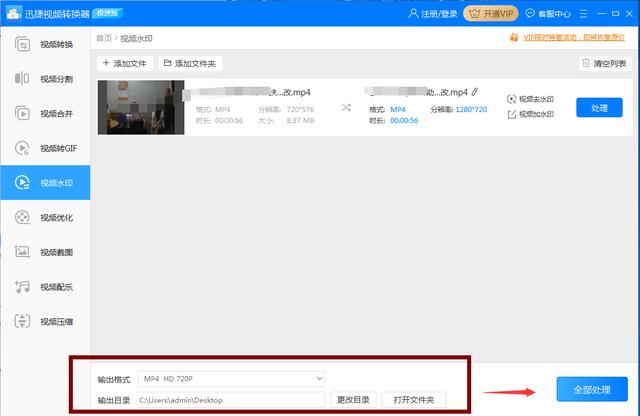Click the video thumbnail preview
640x416 pixels.
tap(141, 107)
